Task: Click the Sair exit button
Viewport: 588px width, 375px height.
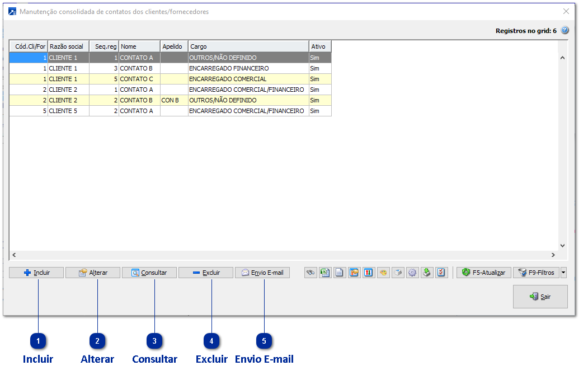Action: (540, 297)
